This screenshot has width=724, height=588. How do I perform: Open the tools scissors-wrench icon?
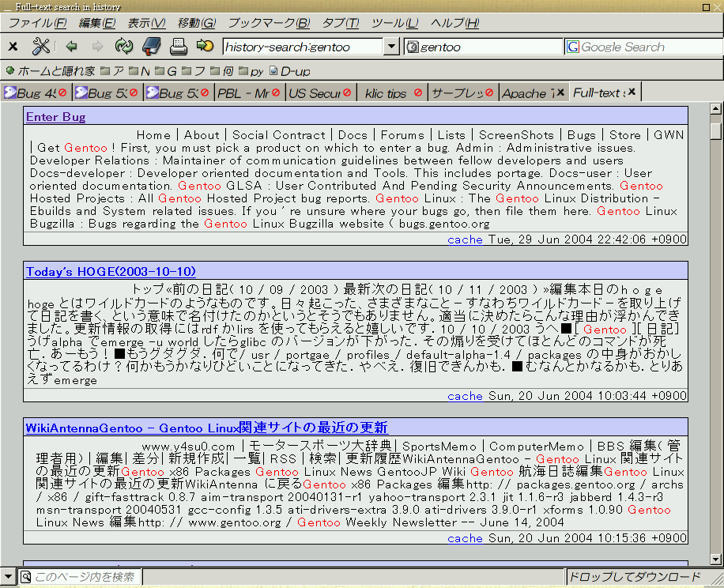pos(40,46)
